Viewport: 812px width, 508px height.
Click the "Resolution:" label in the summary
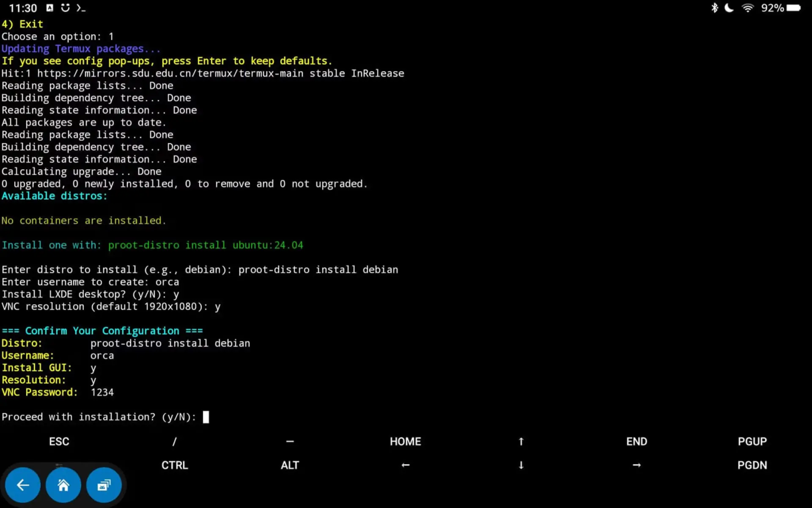pos(34,380)
